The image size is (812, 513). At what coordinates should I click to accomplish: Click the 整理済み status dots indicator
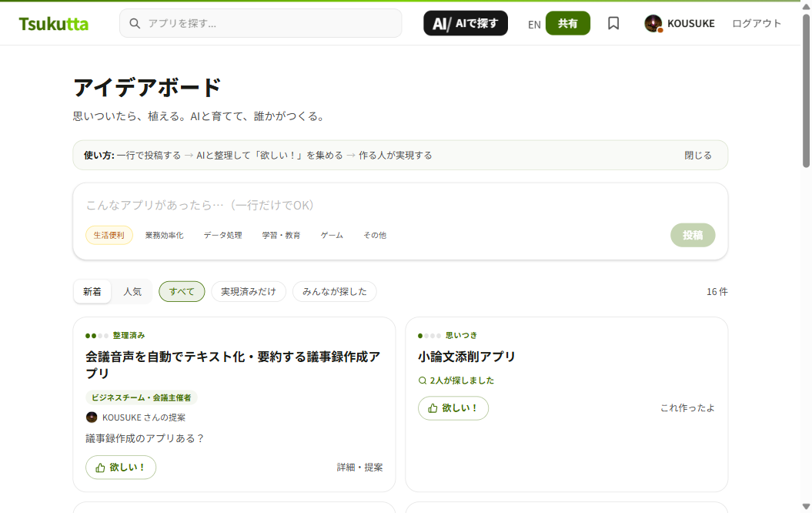(x=97, y=336)
